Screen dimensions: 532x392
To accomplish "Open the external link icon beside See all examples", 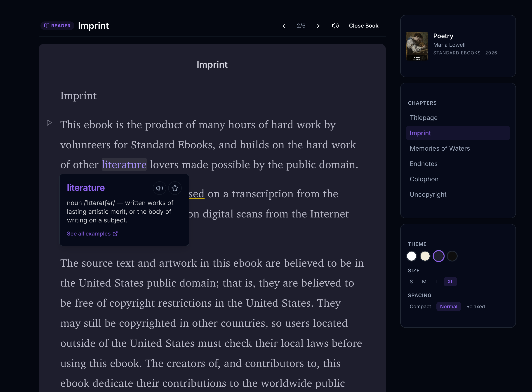I will coord(115,234).
